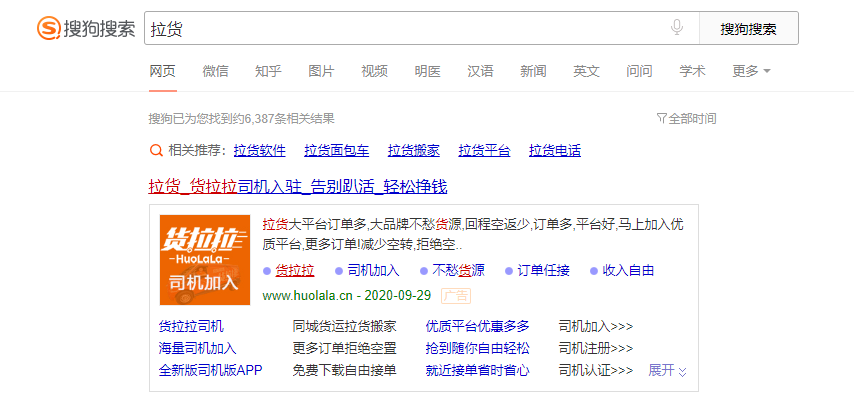Open the 汉语 tab

click(480, 71)
